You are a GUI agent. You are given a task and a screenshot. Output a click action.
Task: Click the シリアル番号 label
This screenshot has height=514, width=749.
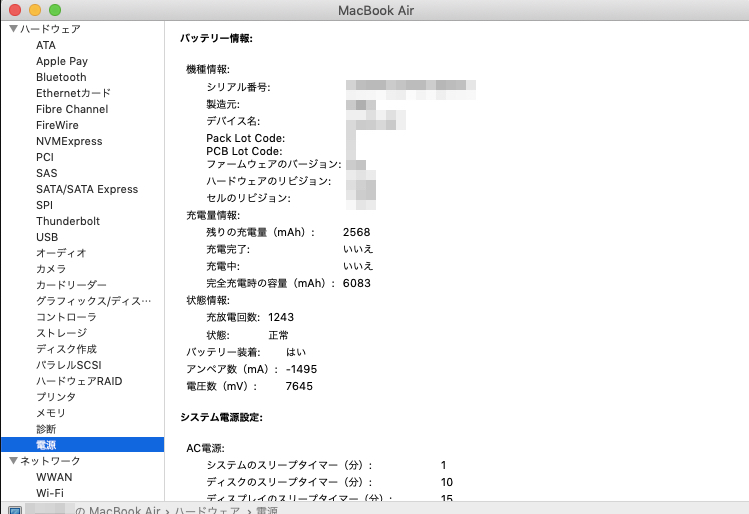coord(238,87)
